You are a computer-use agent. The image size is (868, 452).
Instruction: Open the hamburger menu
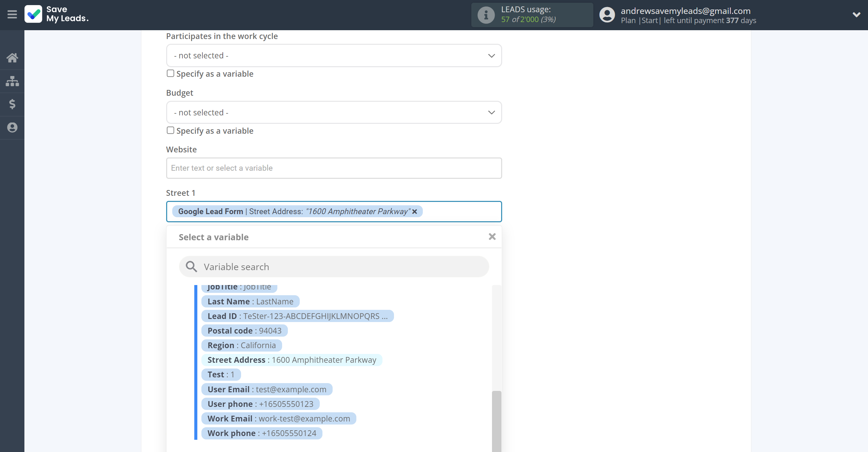(x=12, y=15)
